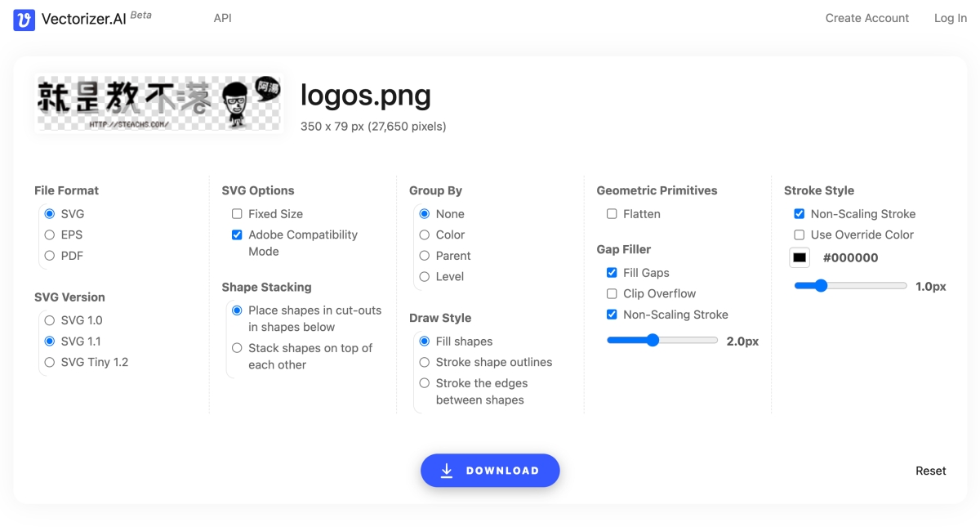Image resolution: width=980 pixels, height=527 pixels.
Task: Select Stroke shape outlines draw style
Action: pos(425,362)
